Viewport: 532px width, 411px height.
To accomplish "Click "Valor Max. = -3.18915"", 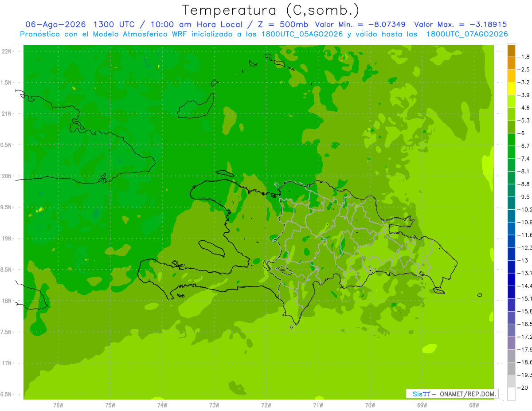I will pyautogui.click(x=460, y=24).
